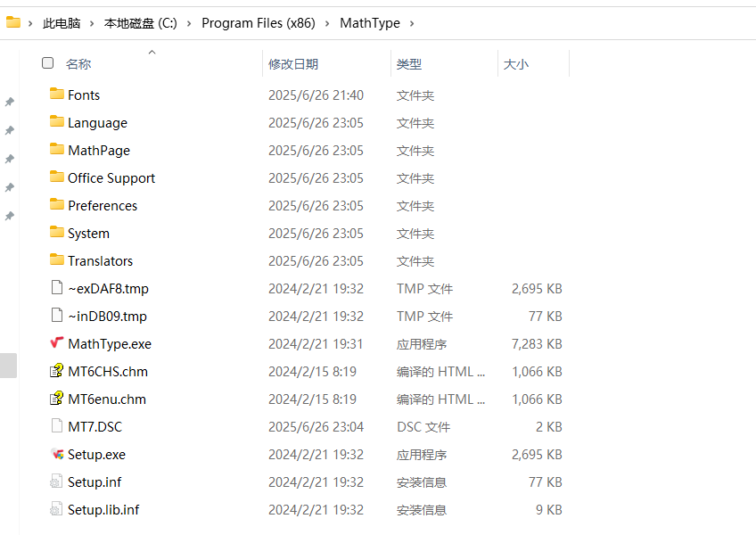Click MathType in the address breadcrumb
The height and width of the screenshot is (535, 756).
coord(370,23)
